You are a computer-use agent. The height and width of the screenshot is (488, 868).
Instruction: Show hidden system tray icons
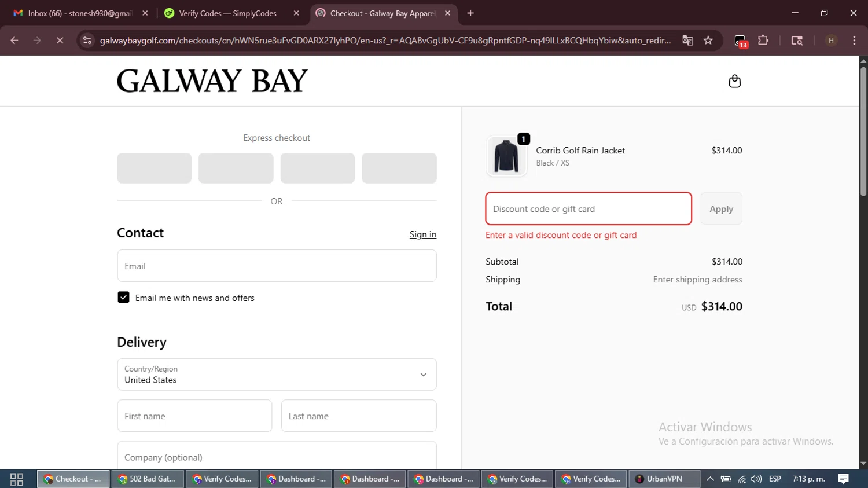710,479
